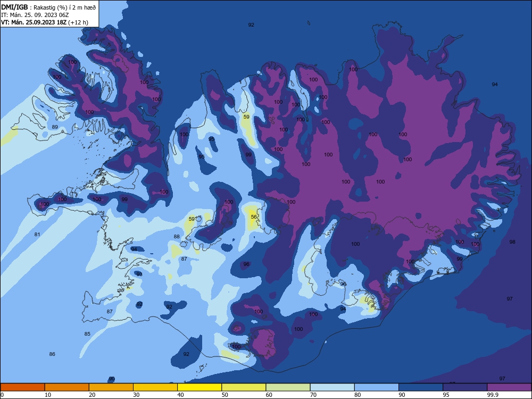Click the legend tick label '60'
This screenshot has height=399, width=532.
tap(269, 395)
